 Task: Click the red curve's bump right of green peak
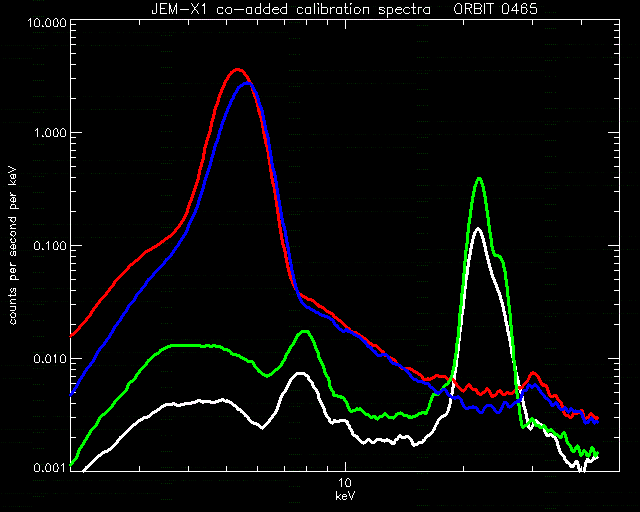click(x=533, y=373)
